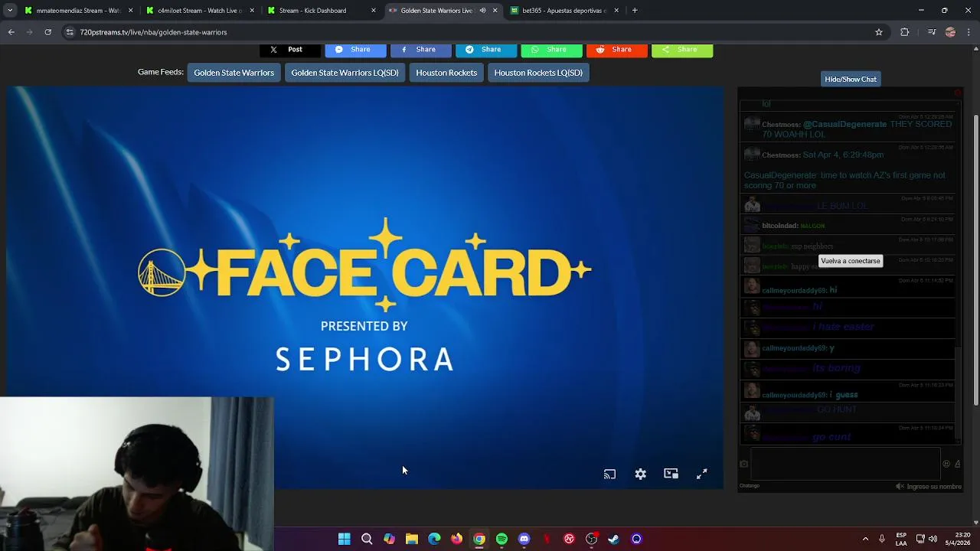Close the chat red X icon
This screenshot has width=980, height=551.
click(957, 93)
